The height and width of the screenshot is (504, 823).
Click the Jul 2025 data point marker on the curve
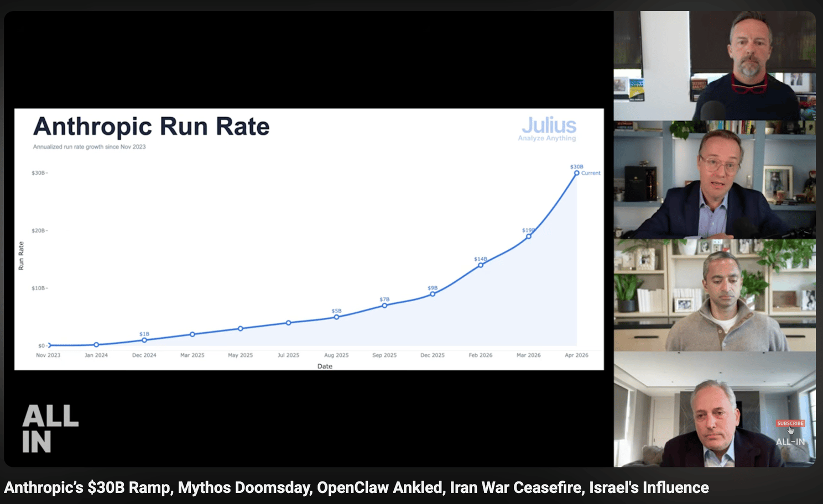[x=288, y=323]
